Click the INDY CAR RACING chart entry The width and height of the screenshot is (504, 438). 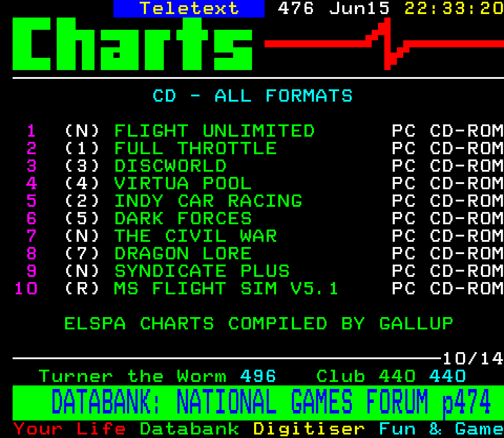coord(208,201)
